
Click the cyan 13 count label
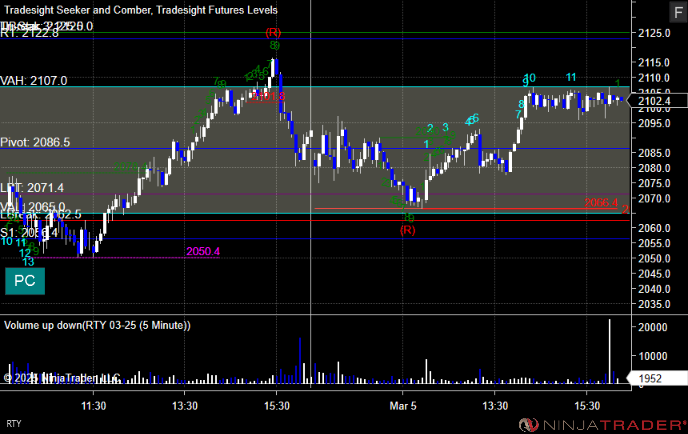pyautogui.click(x=28, y=262)
